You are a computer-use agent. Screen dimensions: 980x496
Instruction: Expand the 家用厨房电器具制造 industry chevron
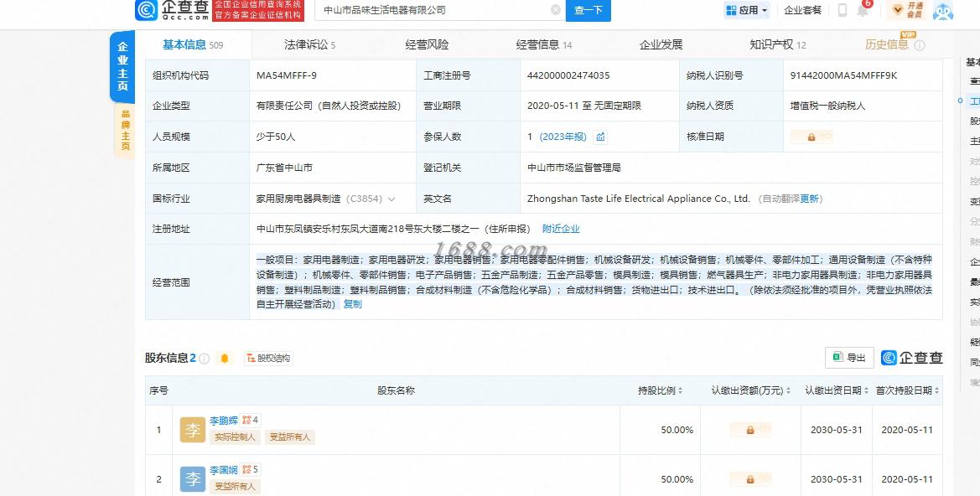point(391,199)
